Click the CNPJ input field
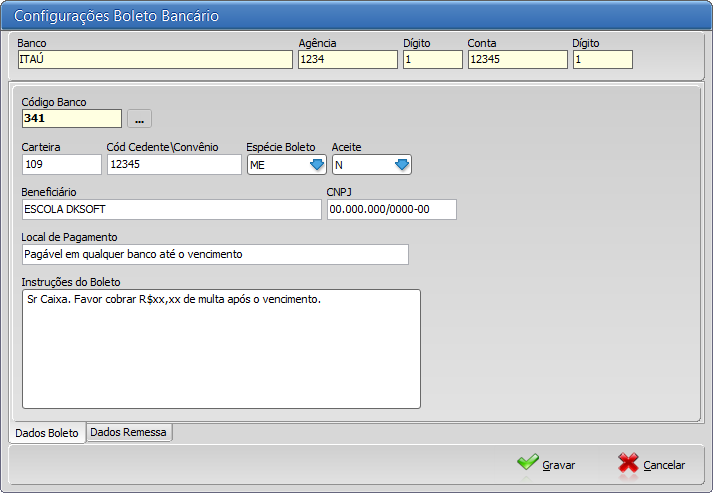713x493 pixels. click(x=392, y=209)
